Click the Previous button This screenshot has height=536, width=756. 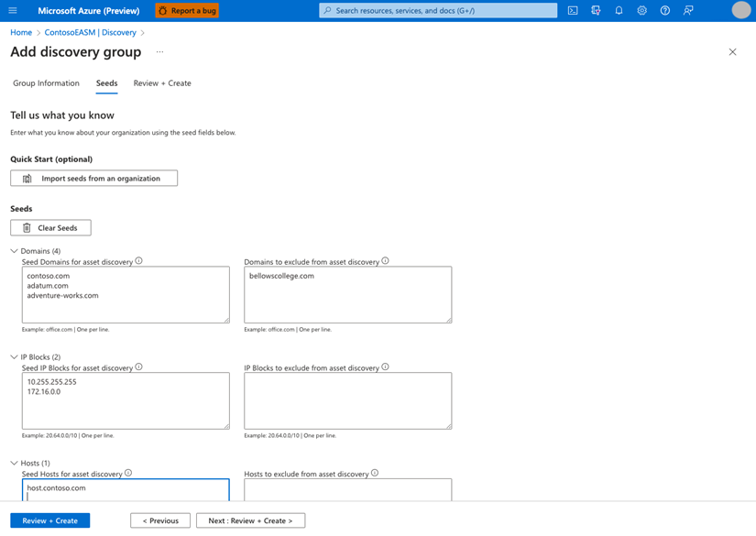point(159,520)
